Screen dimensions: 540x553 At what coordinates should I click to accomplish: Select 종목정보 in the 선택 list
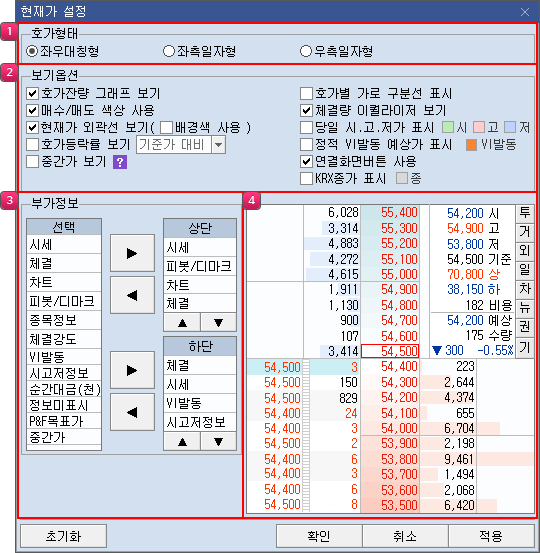64,320
